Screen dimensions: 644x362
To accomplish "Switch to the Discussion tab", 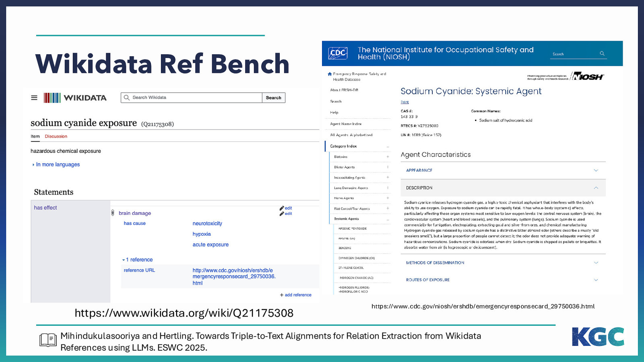I will (56, 136).
